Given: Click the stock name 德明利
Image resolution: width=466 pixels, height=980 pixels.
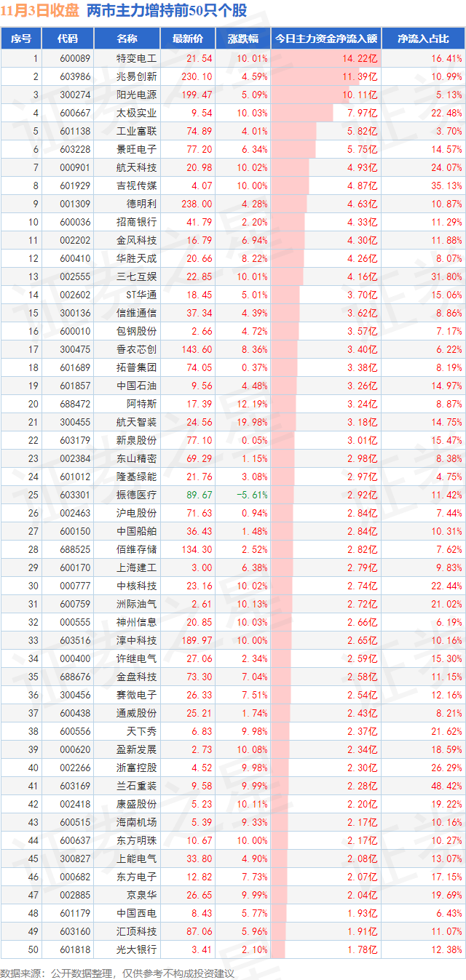Looking at the screenshot, I should point(142,204).
